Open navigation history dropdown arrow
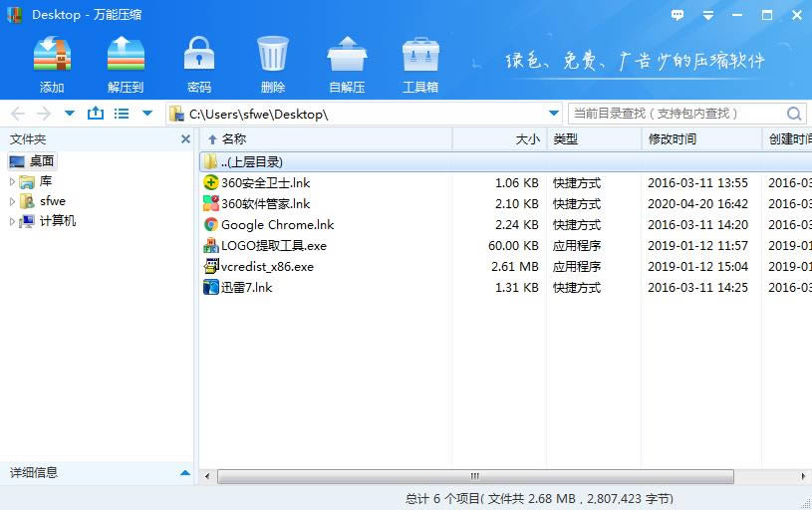The width and height of the screenshot is (812, 510). (x=70, y=113)
